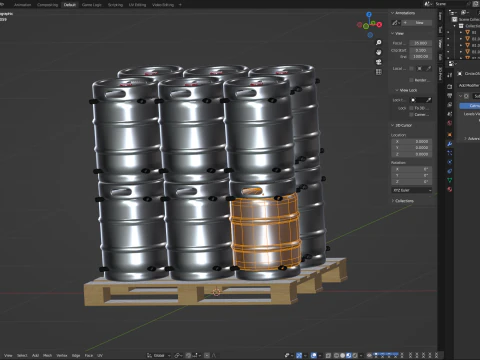The height and width of the screenshot is (360, 480).
Task: Collapse the Annotations panel
Action: click(392, 13)
